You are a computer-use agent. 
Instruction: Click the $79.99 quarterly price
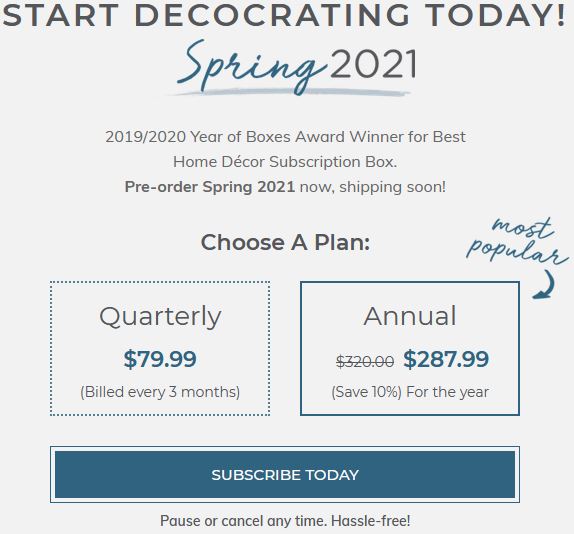click(160, 359)
